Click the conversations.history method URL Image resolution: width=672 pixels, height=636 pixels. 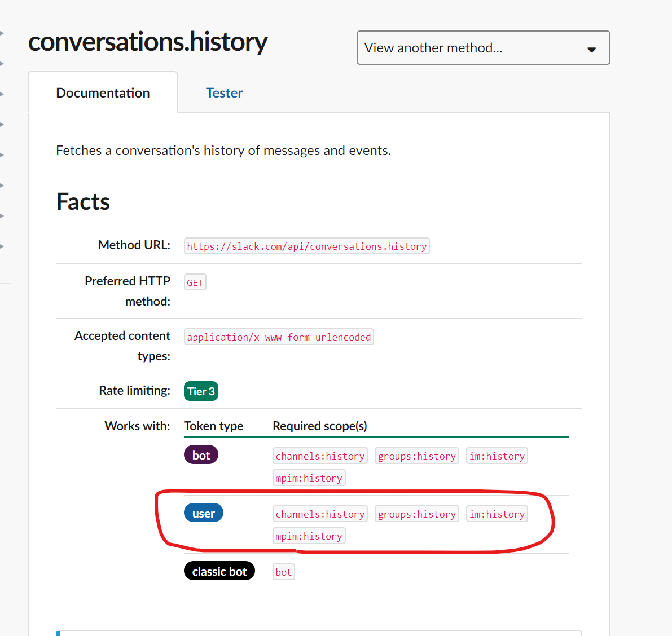(x=306, y=246)
